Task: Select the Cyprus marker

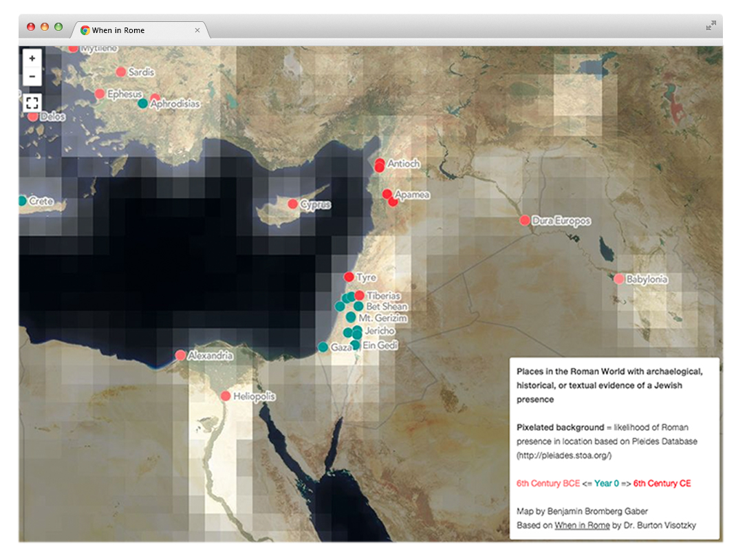Action: click(x=292, y=204)
